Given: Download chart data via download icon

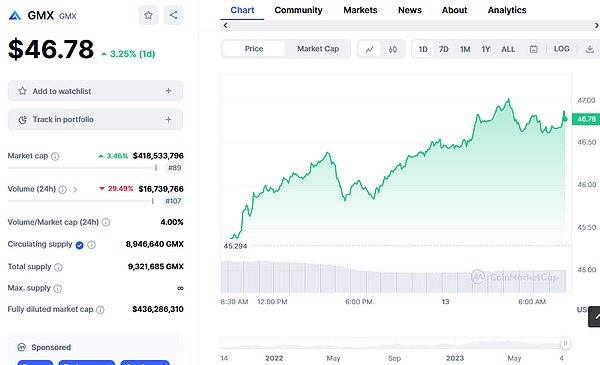Looking at the screenshot, I should click(590, 49).
